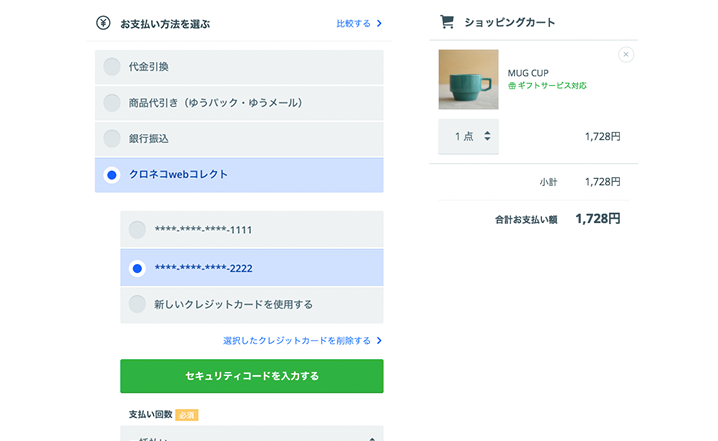
Task: Open the 支払い回数 dropdown
Action: tap(251, 435)
